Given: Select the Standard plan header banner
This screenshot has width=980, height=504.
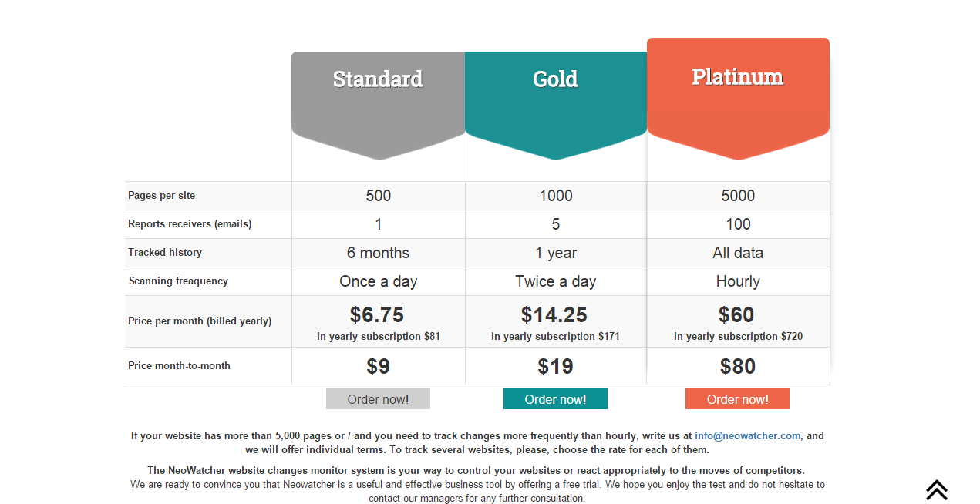Looking at the screenshot, I should coord(378,92).
